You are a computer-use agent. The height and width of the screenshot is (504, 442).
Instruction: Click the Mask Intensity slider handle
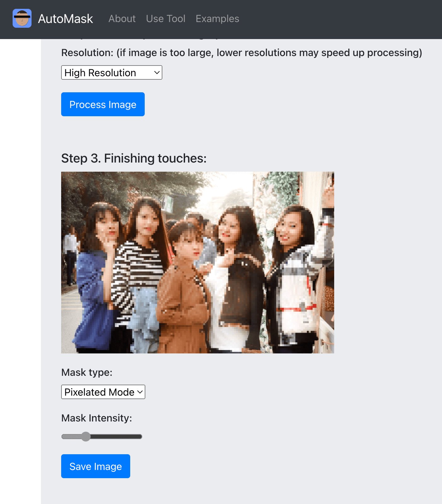click(x=85, y=437)
